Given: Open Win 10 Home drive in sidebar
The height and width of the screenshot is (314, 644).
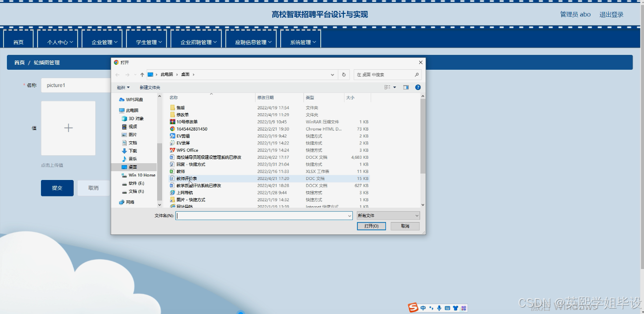Looking at the screenshot, I should click(138, 175).
